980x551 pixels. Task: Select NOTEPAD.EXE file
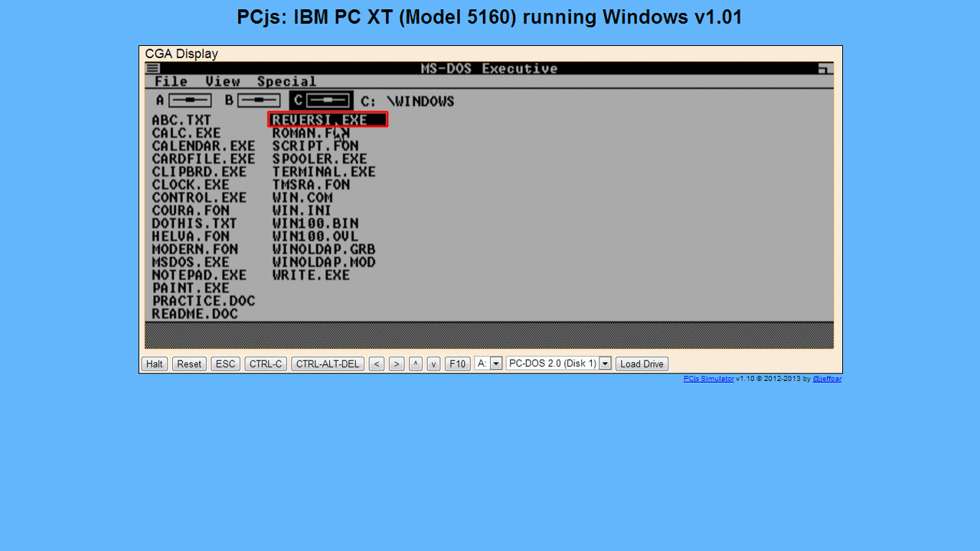(199, 275)
